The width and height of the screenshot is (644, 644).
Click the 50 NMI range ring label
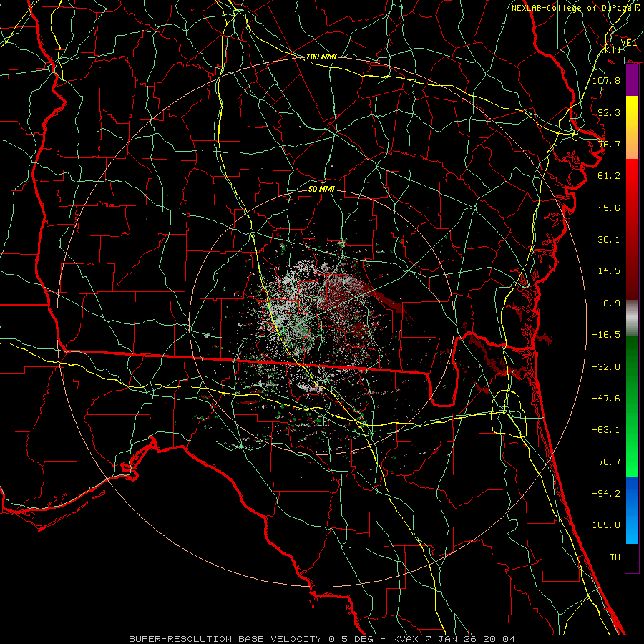[x=321, y=189]
